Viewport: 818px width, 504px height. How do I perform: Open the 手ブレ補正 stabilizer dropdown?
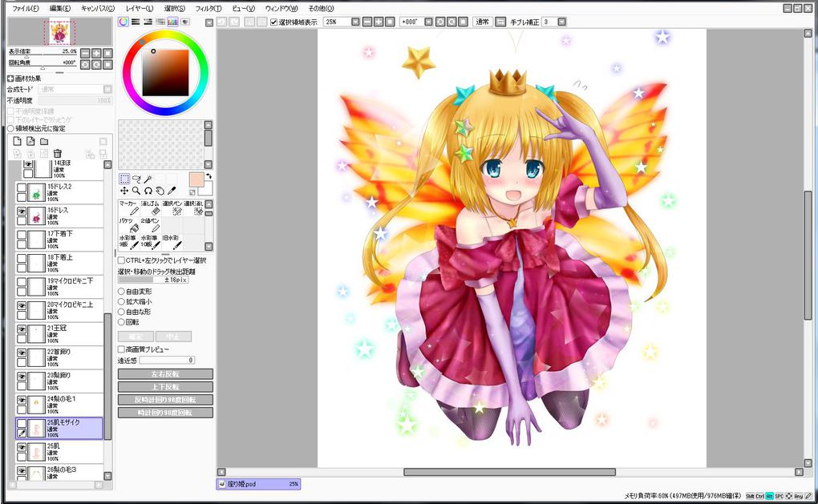click(562, 22)
